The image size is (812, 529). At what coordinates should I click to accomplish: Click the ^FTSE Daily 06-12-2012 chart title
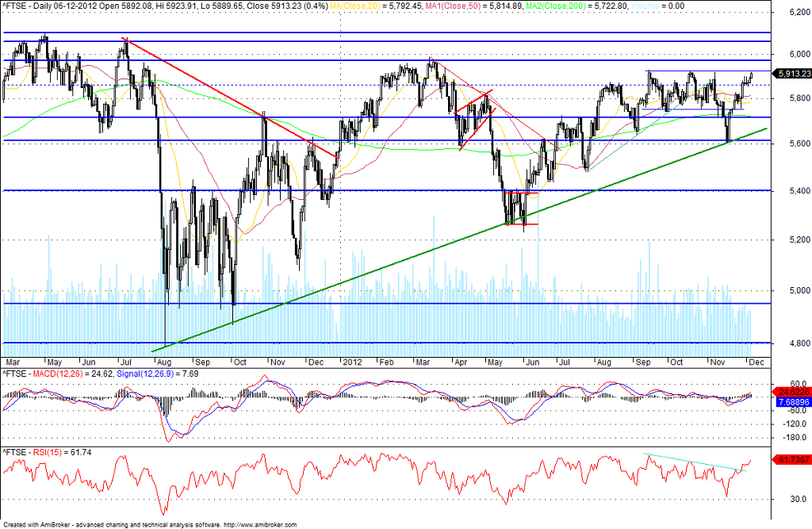click(x=165, y=6)
